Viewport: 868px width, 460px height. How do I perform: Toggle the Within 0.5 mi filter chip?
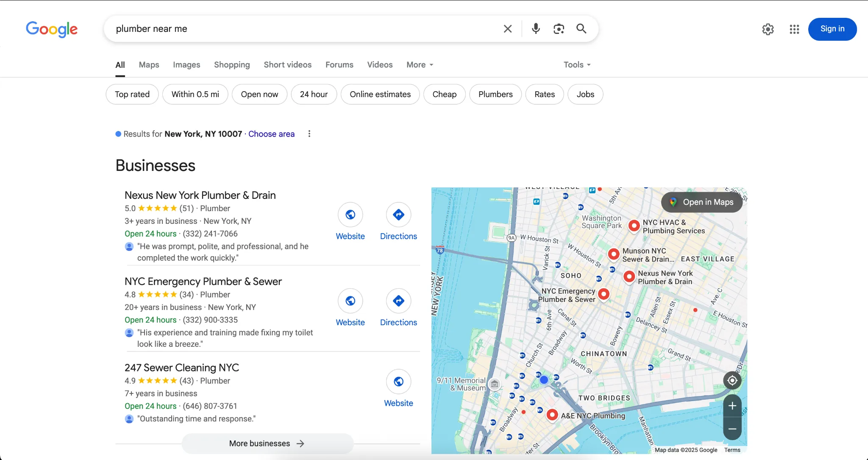[195, 94]
